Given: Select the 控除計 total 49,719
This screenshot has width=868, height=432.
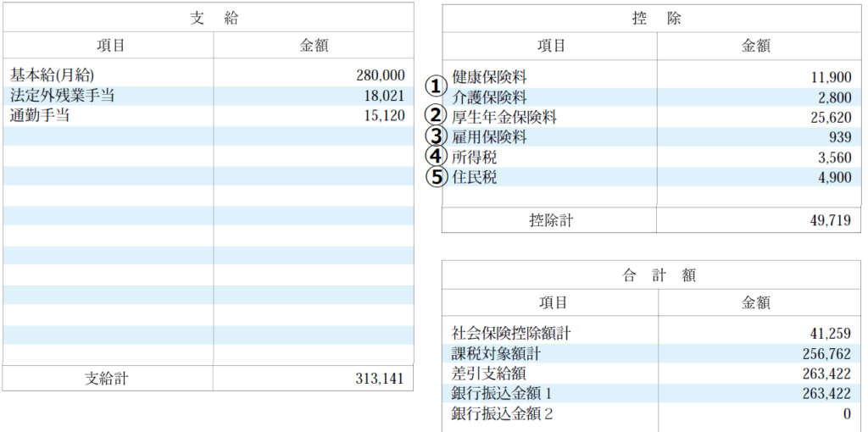Looking at the screenshot, I should (x=828, y=221).
